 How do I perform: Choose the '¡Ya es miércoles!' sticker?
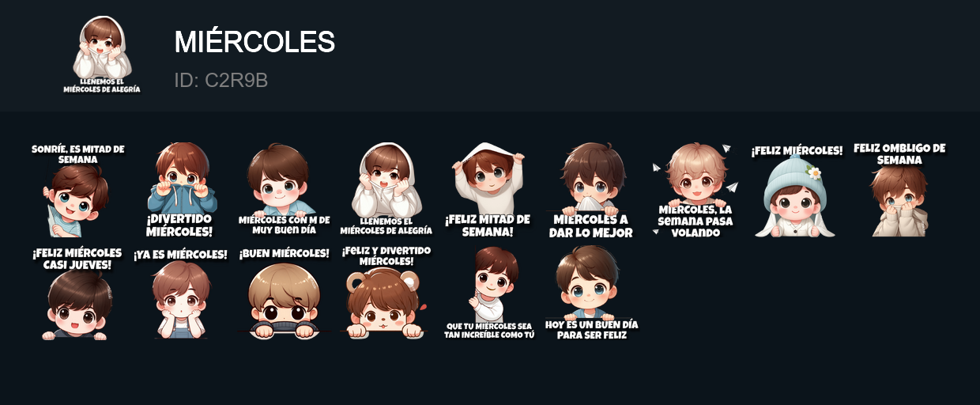tap(181, 293)
